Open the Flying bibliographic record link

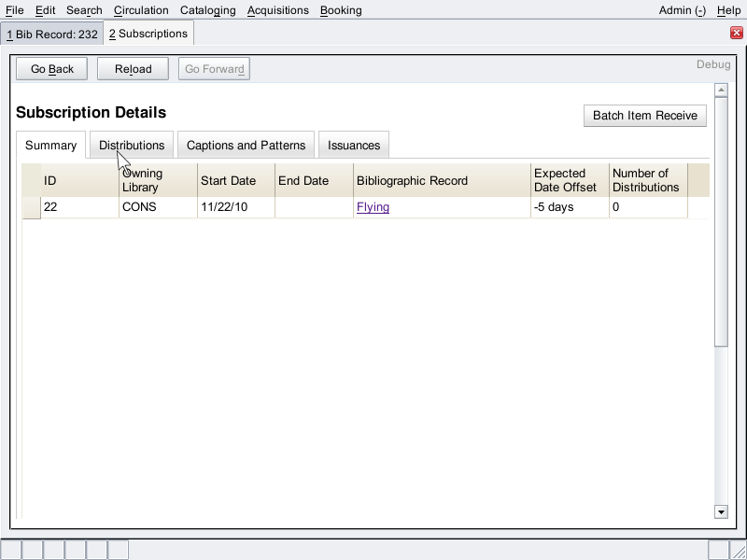tap(373, 207)
